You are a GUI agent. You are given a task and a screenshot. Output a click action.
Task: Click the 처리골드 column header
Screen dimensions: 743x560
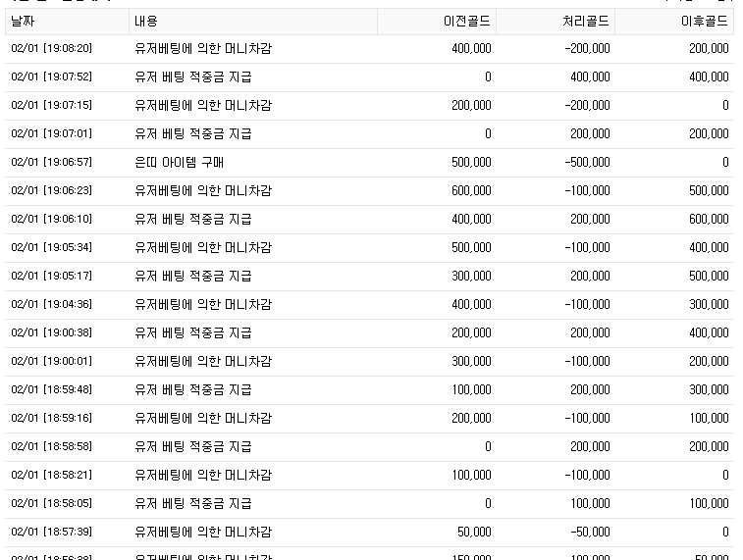pyautogui.click(x=556, y=22)
